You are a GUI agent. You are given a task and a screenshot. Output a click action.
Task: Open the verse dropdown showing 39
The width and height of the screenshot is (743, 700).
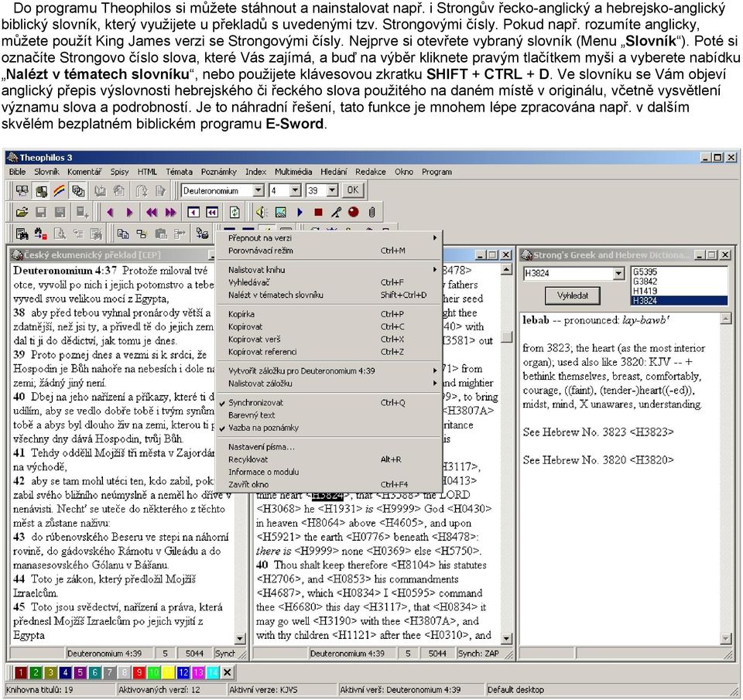[332, 191]
